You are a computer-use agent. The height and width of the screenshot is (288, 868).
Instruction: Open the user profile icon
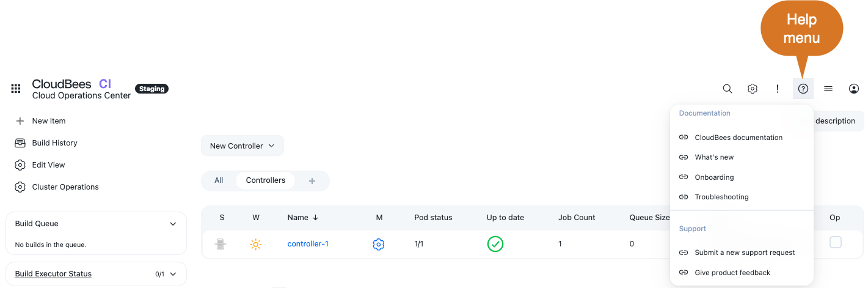click(854, 89)
